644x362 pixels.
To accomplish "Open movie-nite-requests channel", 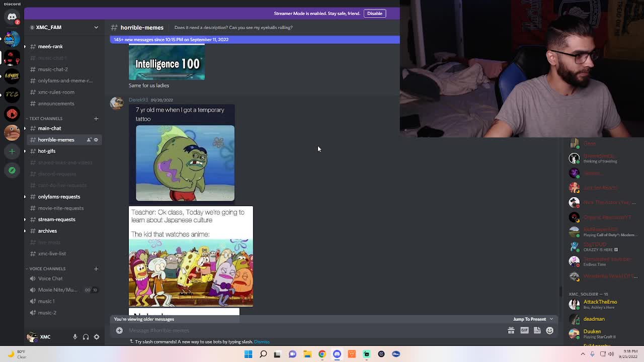I will pyautogui.click(x=64, y=208).
